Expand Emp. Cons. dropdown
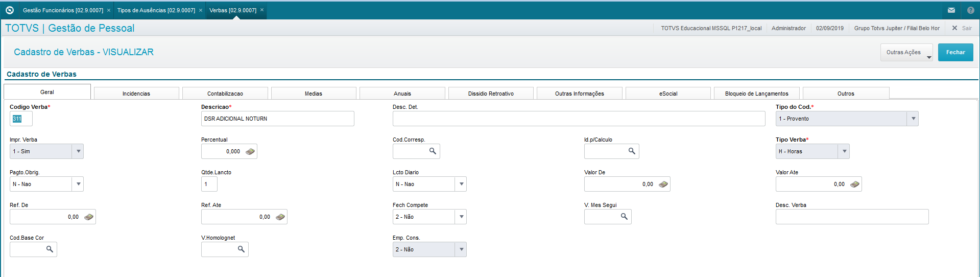This screenshot has height=277, width=980. pos(461,249)
